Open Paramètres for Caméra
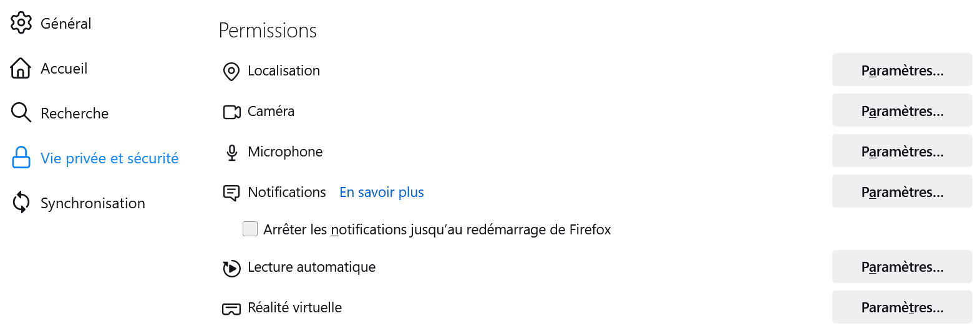The height and width of the screenshot is (331, 980). click(x=902, y=110)
